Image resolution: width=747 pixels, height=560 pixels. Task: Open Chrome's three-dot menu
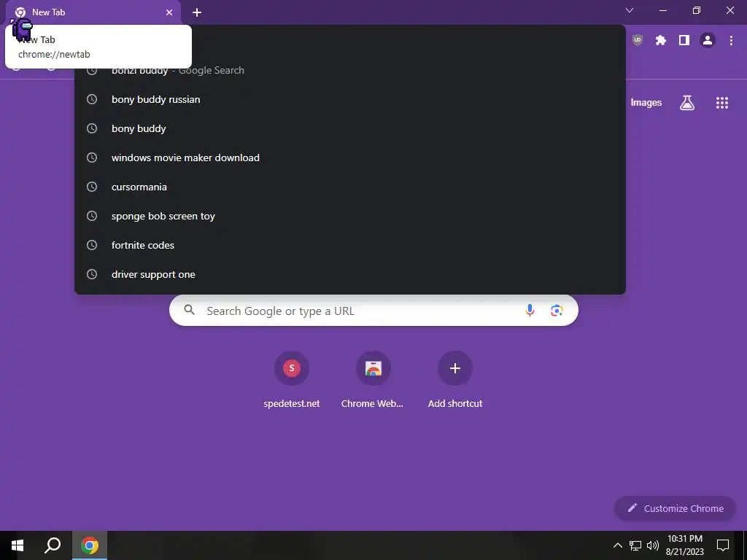pos(731,40)
